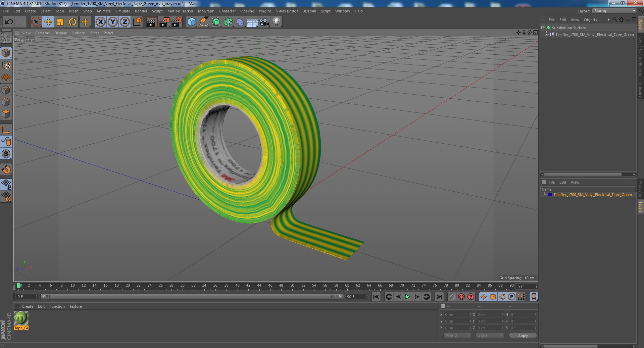Click frame 30 on the timeline
The height and width of the screenshot is (348, 644).
(182, 286)
